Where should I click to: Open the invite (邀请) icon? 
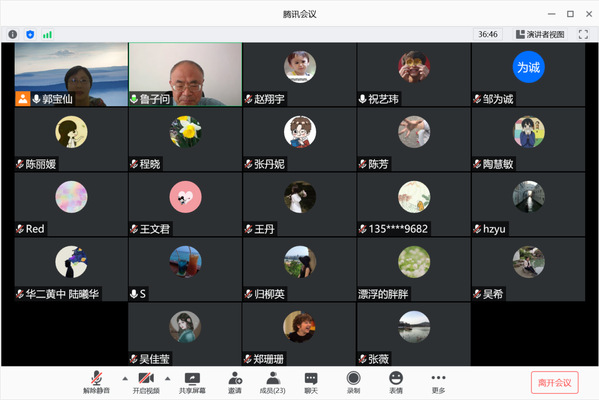click(x=235, y=383)
